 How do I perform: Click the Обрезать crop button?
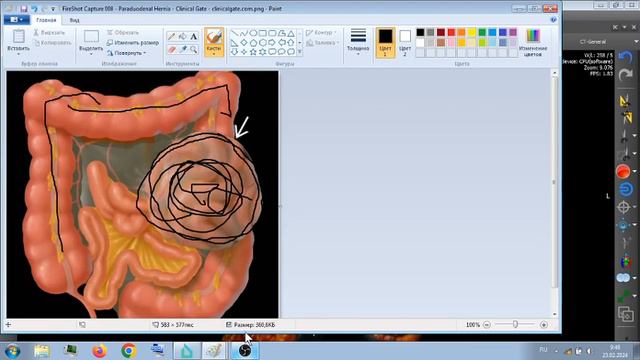(x=123, y=32)
